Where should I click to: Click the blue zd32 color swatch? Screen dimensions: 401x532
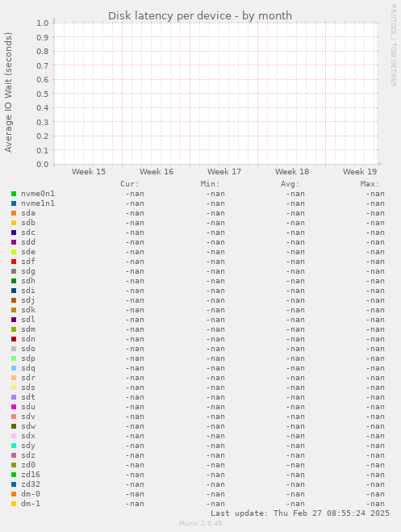point(14,484)
